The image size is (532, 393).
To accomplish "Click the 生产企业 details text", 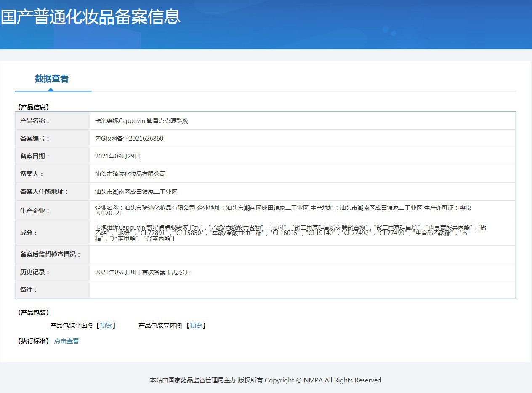I will (283, 210).
